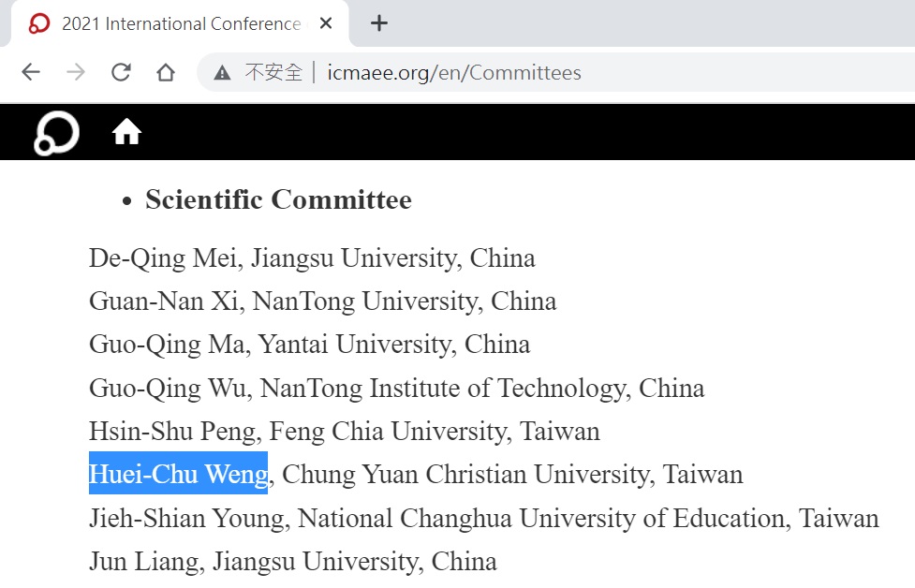Screen dimensions: 915x588
Task: Click the Guan-Nan Xi, NanTong University entry
Action: pos(323,301)
